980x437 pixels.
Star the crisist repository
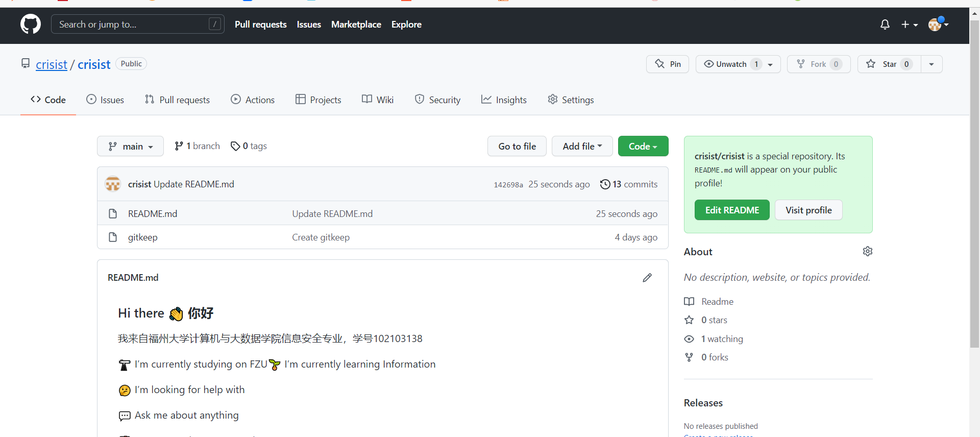889,64
